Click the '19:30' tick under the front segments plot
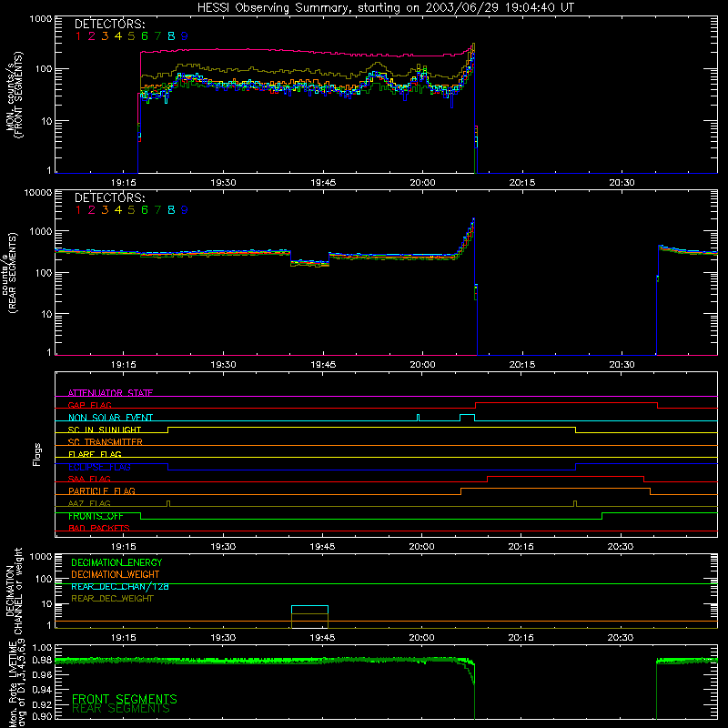The image size is (728, 728). [x=223, y=183]
